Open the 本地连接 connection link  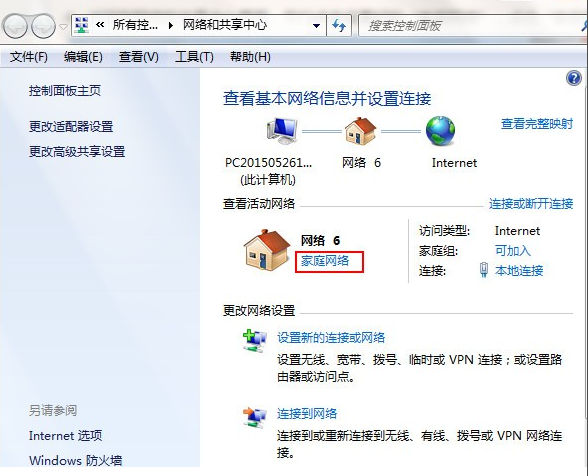click(x=519, y=270)
